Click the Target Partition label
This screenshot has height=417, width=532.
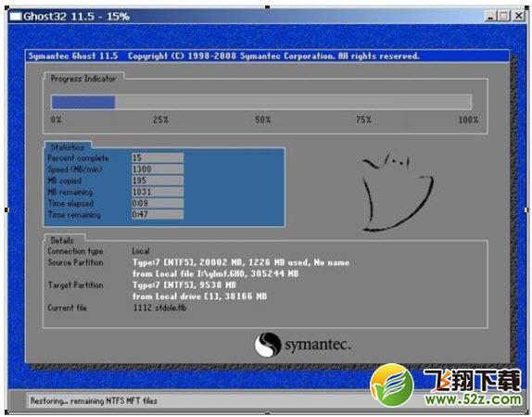tap(75, 285)
